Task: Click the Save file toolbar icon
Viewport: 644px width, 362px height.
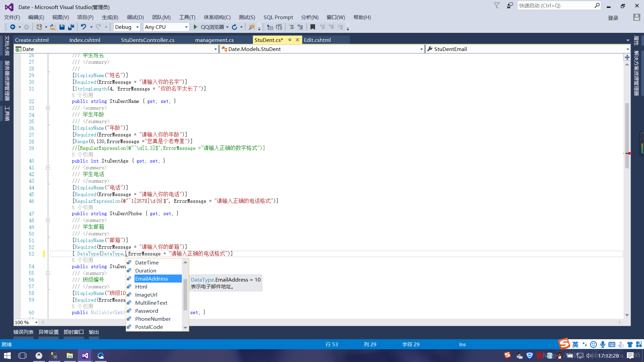Action: (x=62, y=27)
